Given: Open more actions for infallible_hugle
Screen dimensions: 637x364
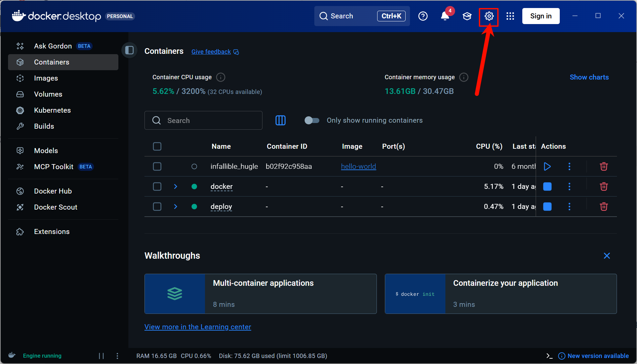Looking at the screenshot, I should pos(569,166).
